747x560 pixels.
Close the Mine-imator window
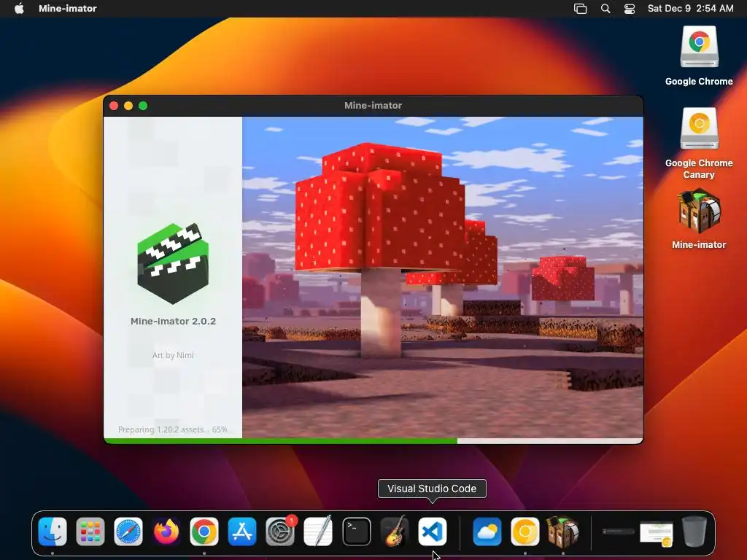[x=114, y=106]
